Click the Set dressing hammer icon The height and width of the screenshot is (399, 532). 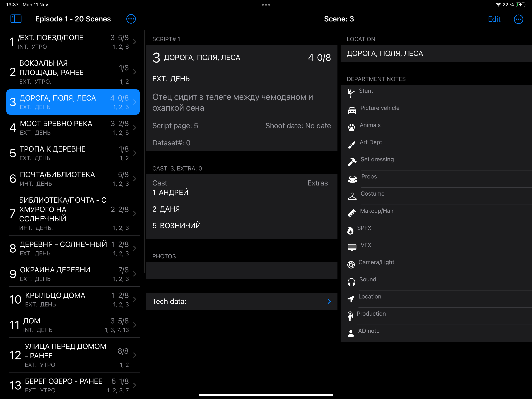coord(352,162)
